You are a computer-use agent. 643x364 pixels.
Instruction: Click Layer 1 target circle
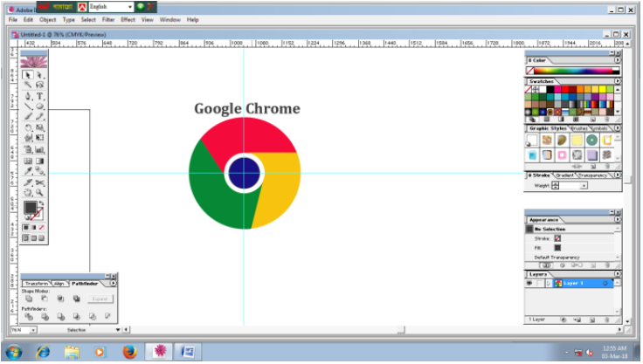(605, 283)
